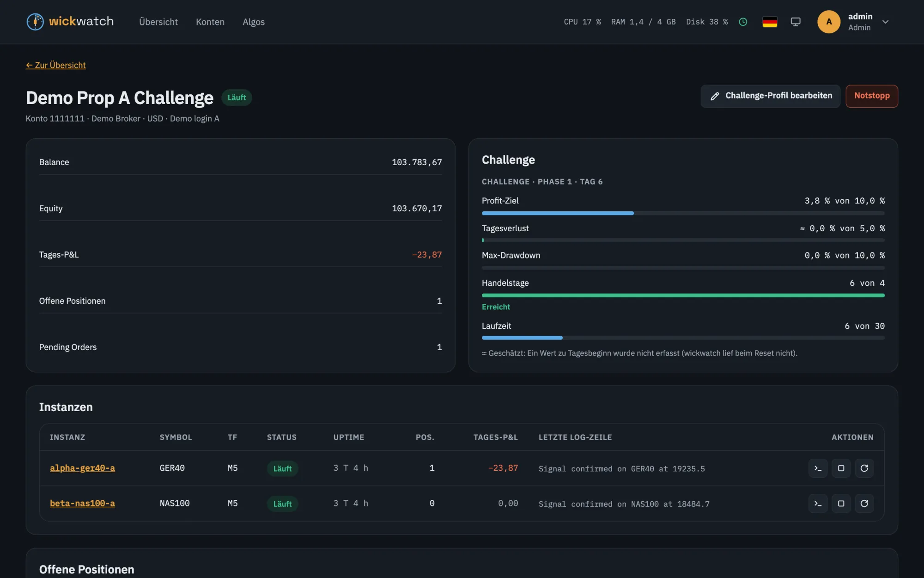Image resolution: width=924 pixels, height=578 pixels.
Task: Click the CPU 17 % indicator
Action: point(582,22)
